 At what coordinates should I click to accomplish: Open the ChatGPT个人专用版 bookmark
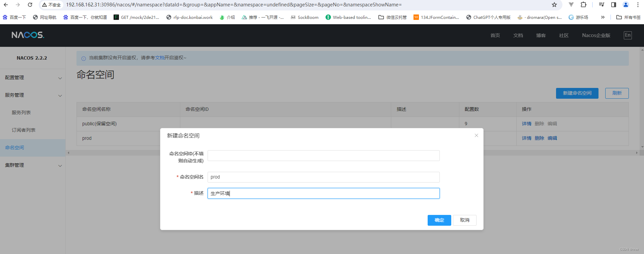click(x=488, y=17)
